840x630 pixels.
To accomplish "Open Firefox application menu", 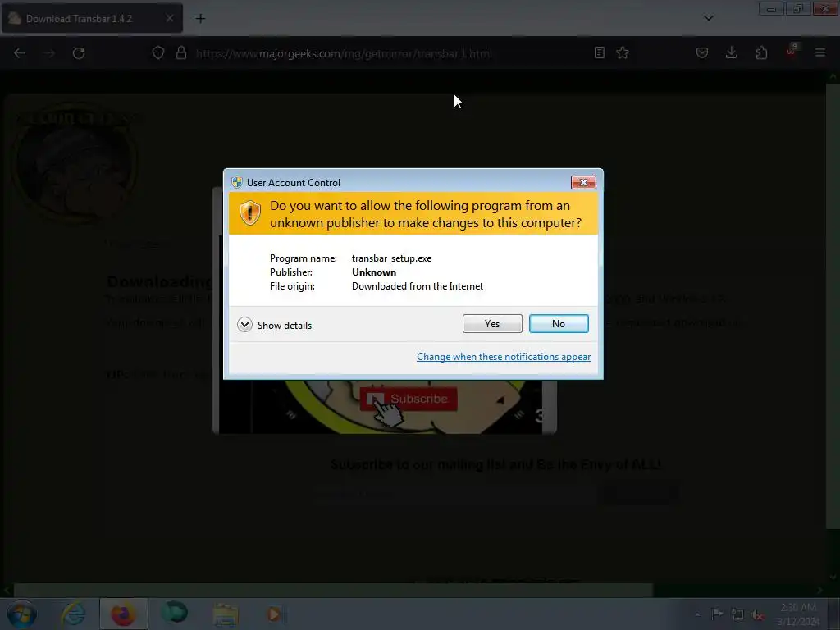I will pos(820,52).
